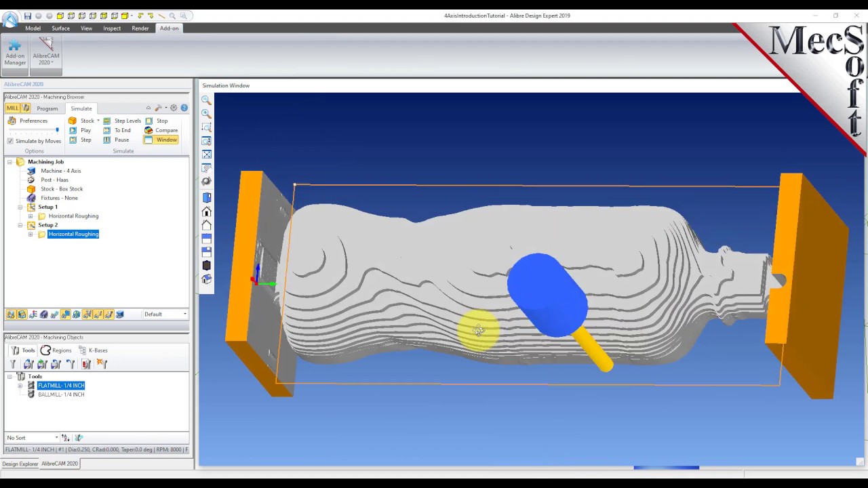
Task: Click the Stock simulation button
Action: [x=81, y=121]
